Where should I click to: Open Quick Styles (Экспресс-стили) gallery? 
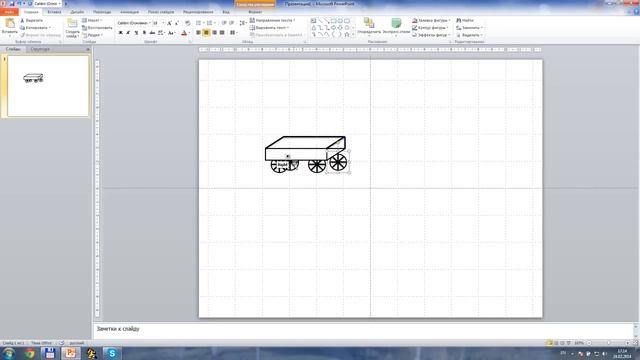pyautogui.click(x=396, y=26)
